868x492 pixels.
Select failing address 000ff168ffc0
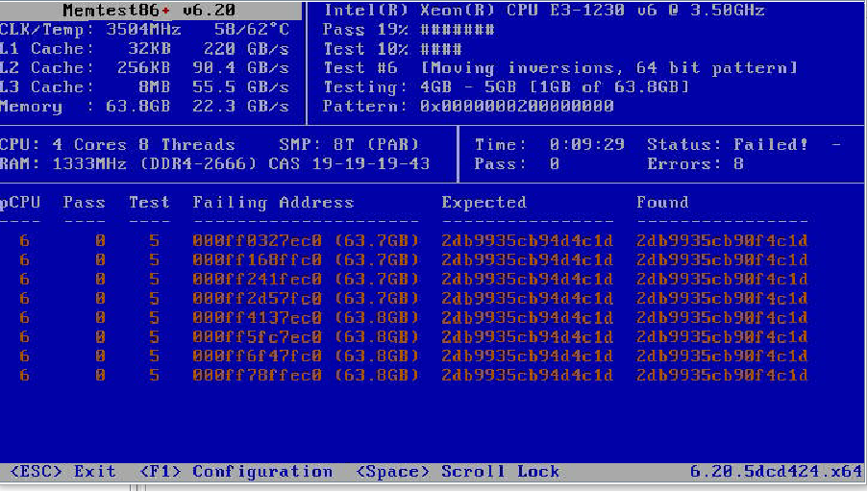pos(258,260)
